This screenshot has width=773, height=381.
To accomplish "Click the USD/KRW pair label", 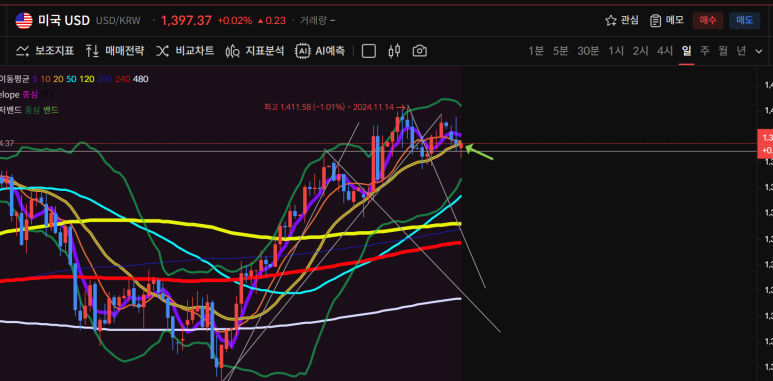I will click(118, 21).
